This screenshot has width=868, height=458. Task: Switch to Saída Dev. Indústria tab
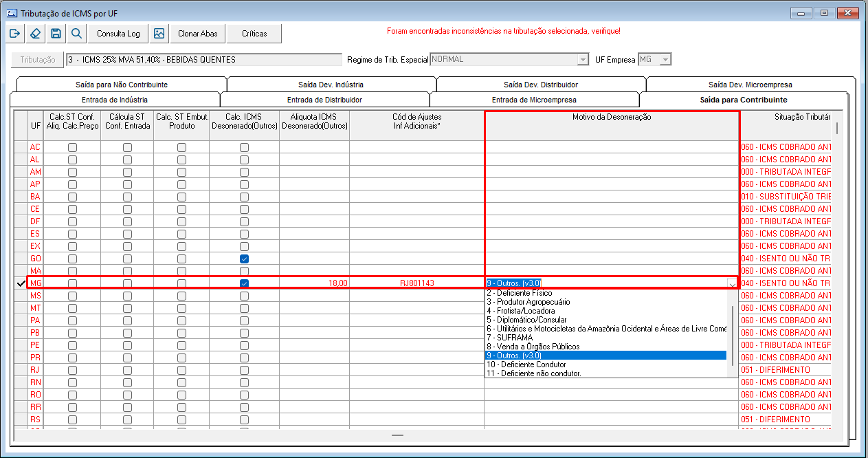tap(331, 85)
